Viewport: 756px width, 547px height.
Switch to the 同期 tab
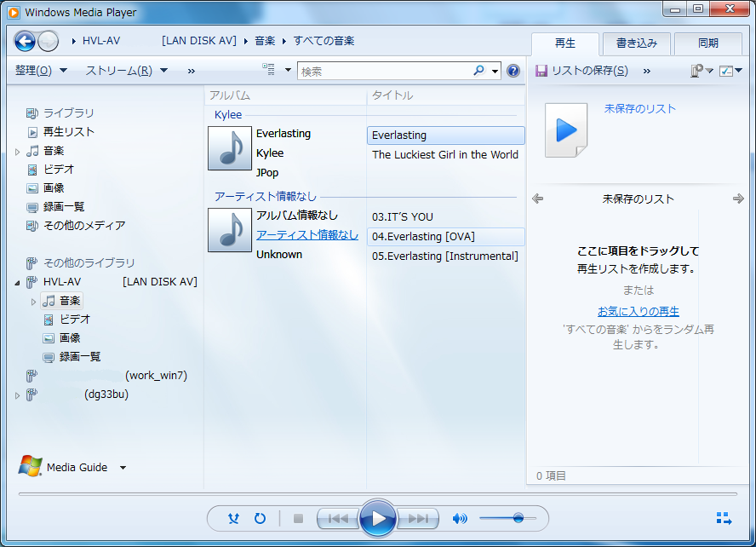707,43
